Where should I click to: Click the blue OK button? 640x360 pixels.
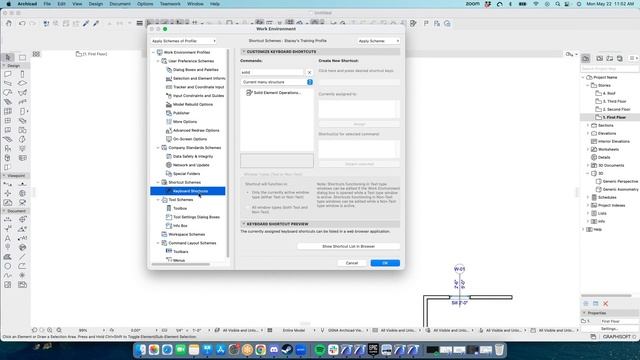385,263
